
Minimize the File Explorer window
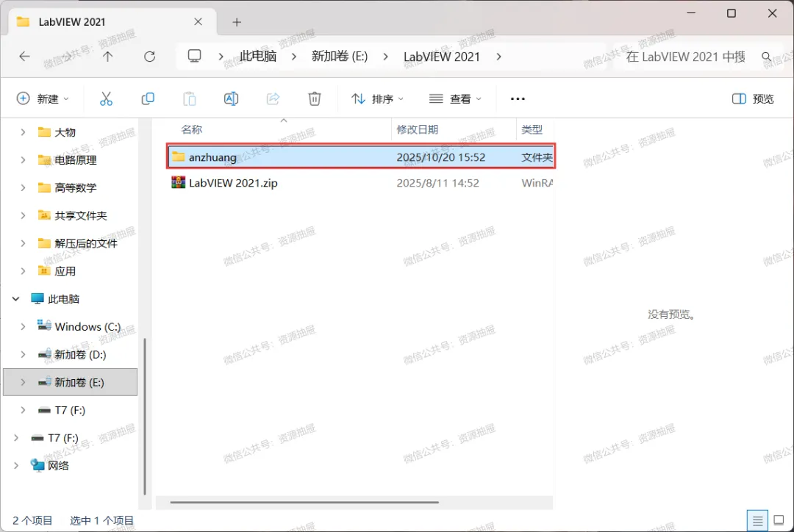(x=690, y=13)
